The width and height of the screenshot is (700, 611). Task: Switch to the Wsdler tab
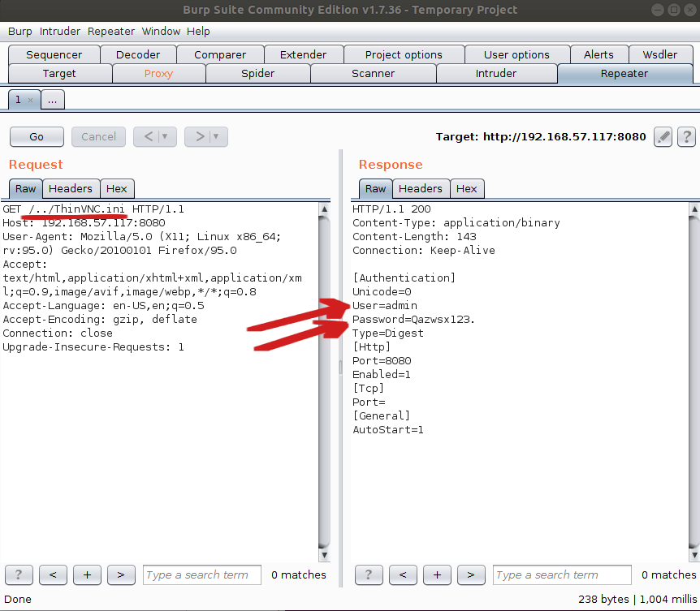(x=660, y=54)
